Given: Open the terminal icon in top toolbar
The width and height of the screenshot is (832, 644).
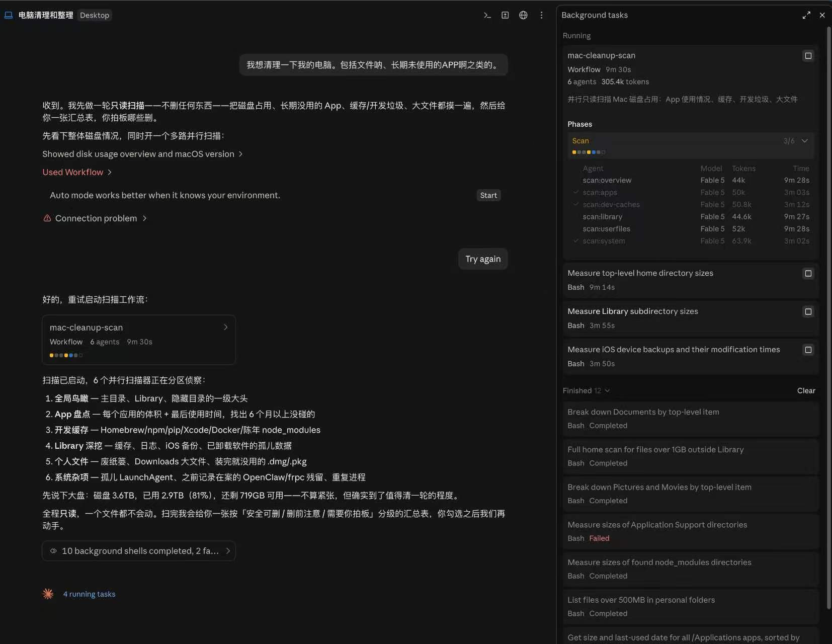Looking at the screenshot, I should coord(487,15).
